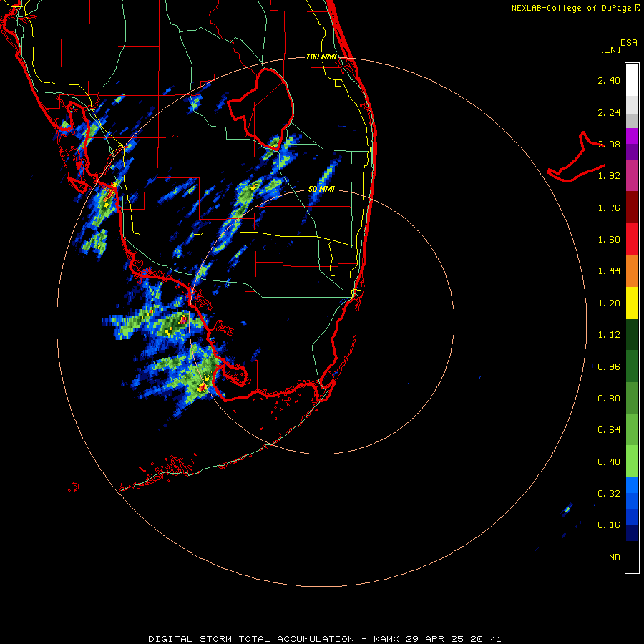
Task: Click the 50 NMI range ring label
Action: pyautogui.click(x=321, y=190)
